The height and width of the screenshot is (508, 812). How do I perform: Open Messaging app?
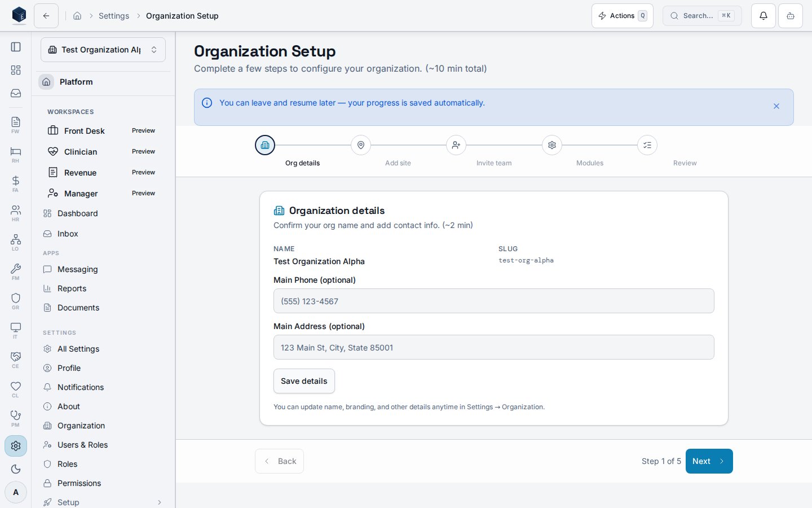tap(103, 269)
